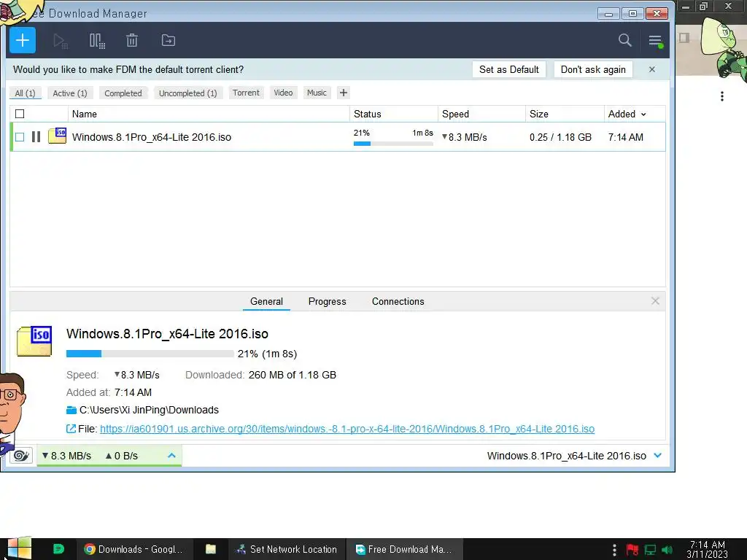The width and height of the screenshot is (747, 560).
Task: Add a new download with the plus button
Action: tap(23, 41)
